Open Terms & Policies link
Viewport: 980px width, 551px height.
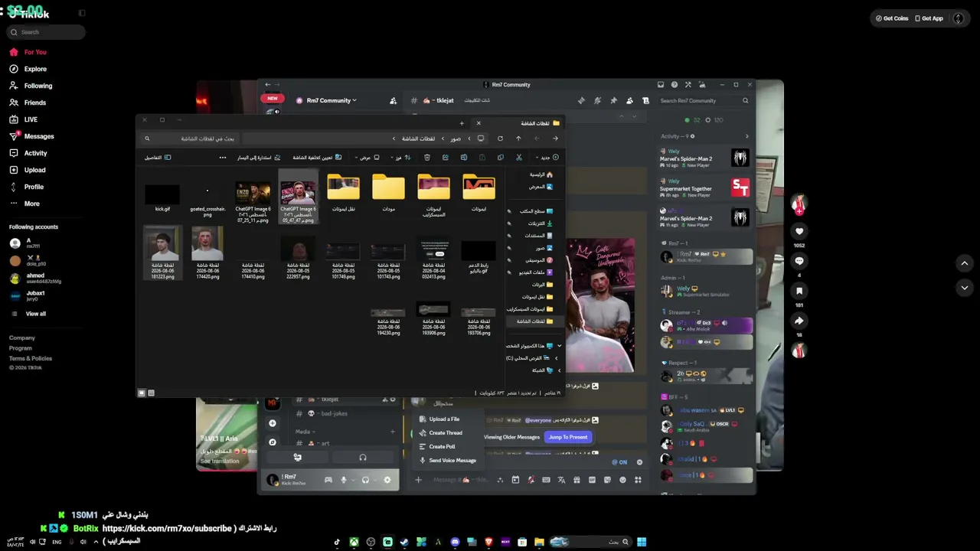click(31, 358)
